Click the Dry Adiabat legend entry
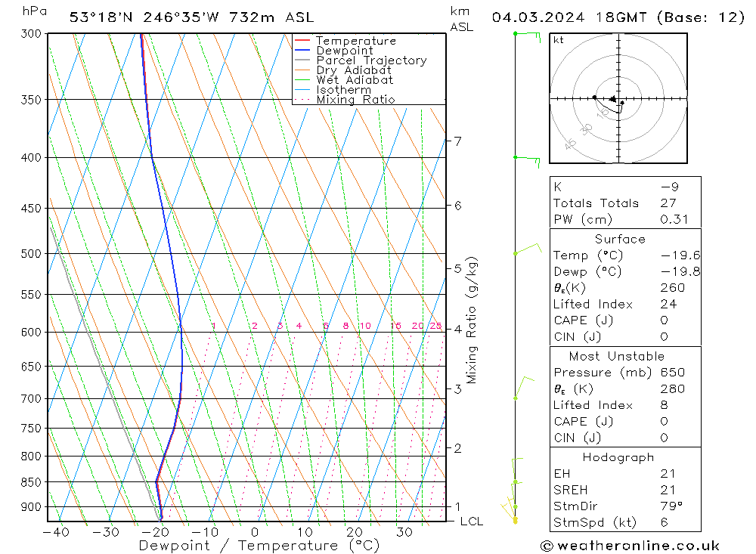The image size is (756, 554). [342, 70]
